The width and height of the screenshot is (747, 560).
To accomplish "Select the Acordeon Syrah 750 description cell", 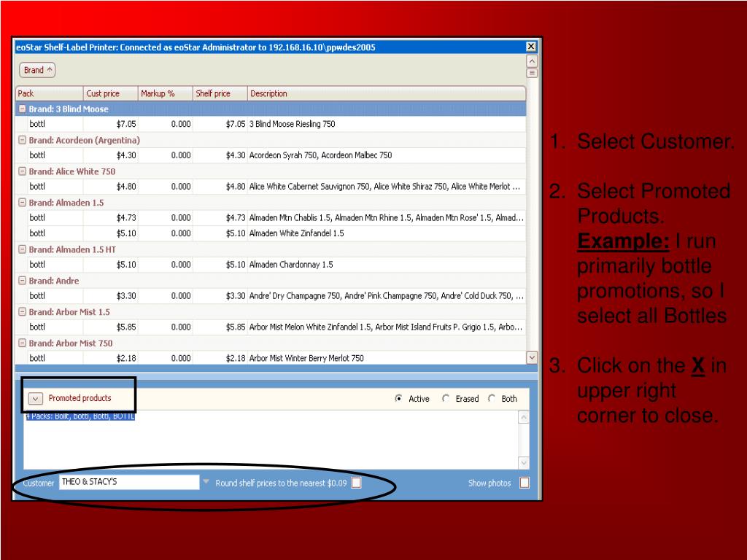I will coord(387,155).
